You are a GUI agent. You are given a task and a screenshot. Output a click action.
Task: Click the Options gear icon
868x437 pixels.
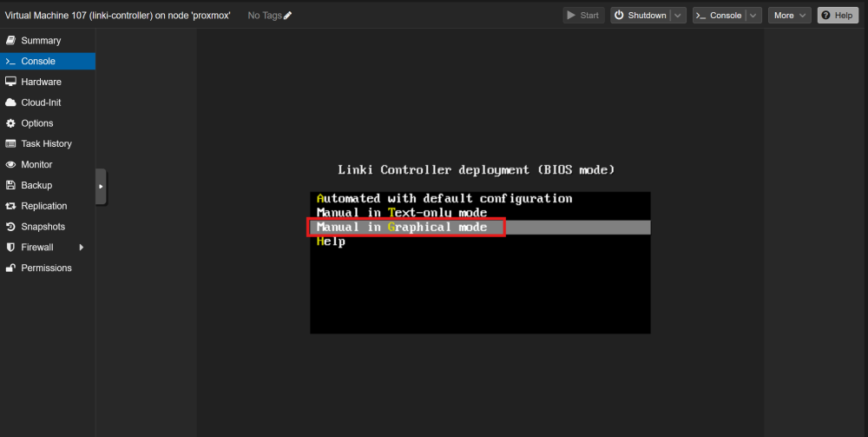10,123
